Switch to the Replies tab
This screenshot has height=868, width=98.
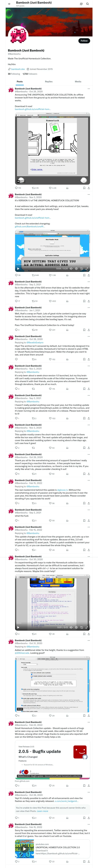point(49,82)
